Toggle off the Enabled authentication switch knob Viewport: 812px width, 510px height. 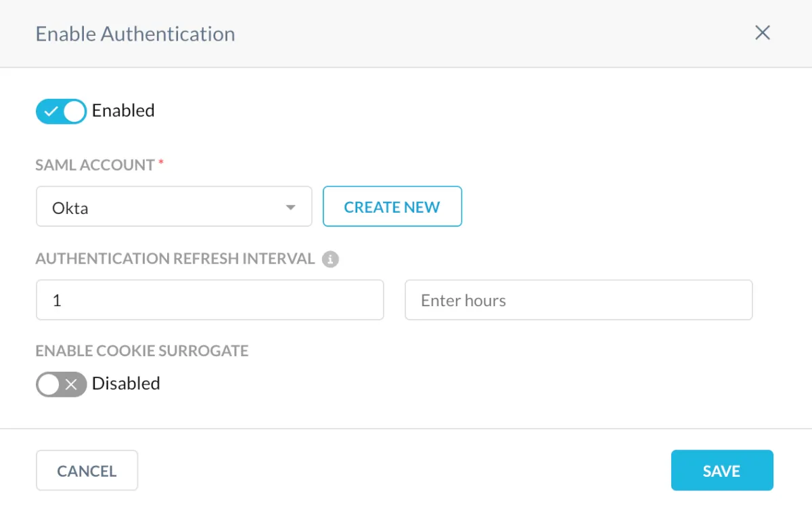click(74, 111)
